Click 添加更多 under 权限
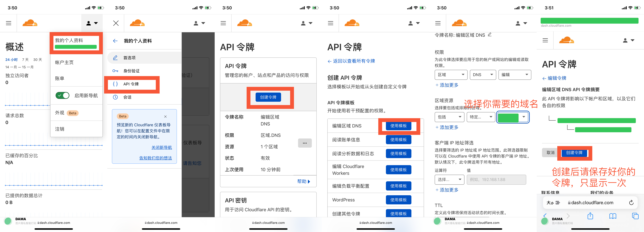 (x=447, y=85)
